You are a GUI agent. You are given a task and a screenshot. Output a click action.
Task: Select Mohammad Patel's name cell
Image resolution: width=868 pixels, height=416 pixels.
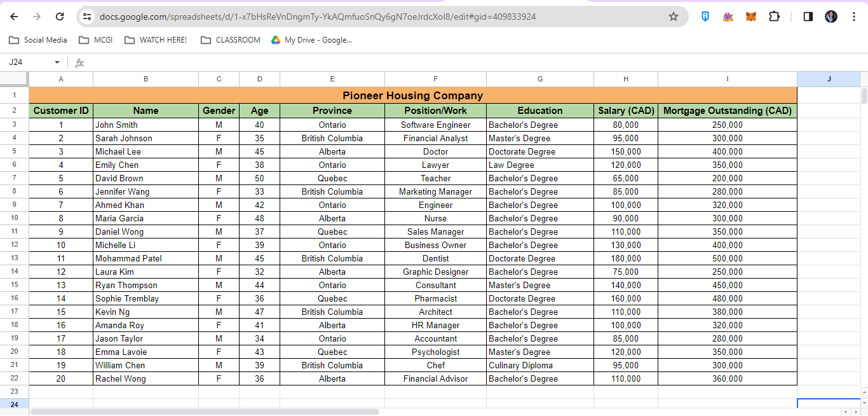[x=146, y=258]
